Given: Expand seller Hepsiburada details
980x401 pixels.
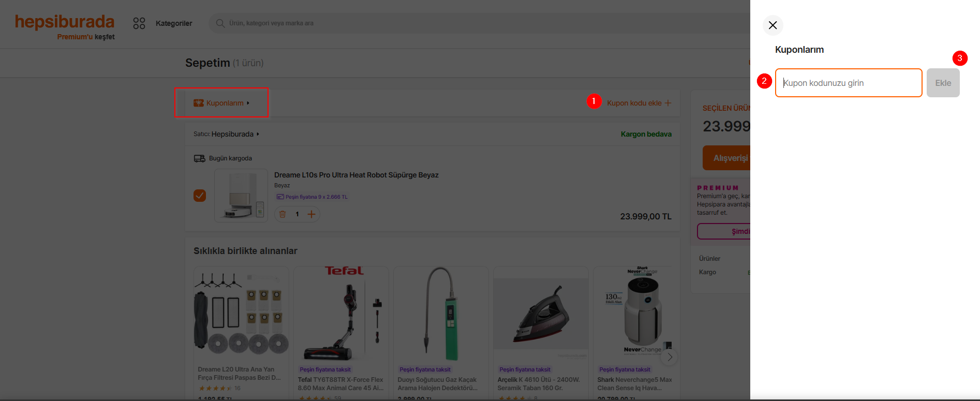Looking at the screenshot, I should point(235,134).
